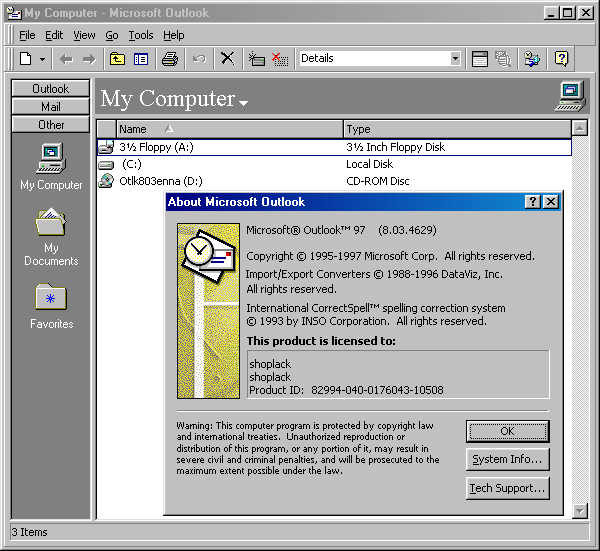600x551 pixels.
Task: Open the Go menu
Action: pyautogui.click(x=112, y=35)
